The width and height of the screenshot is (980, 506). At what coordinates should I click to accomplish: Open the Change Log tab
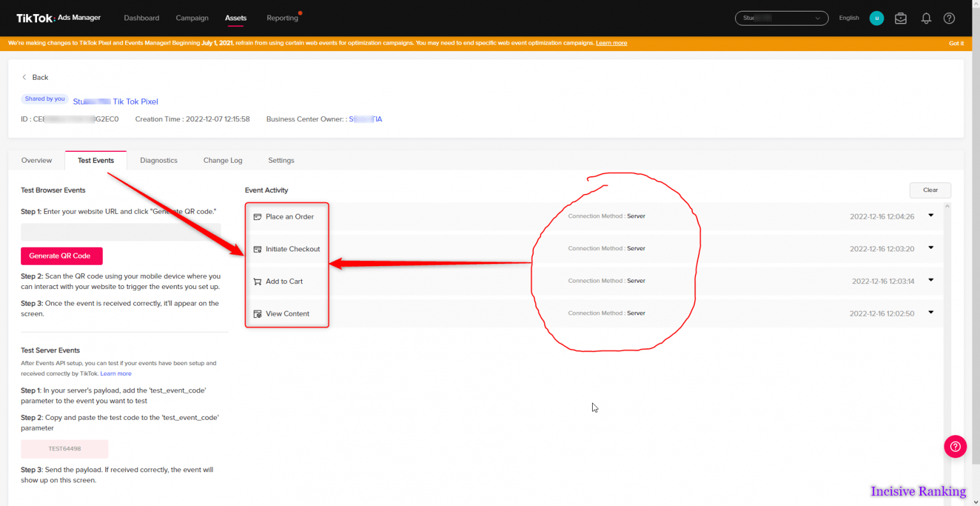(x=223, y=161)
